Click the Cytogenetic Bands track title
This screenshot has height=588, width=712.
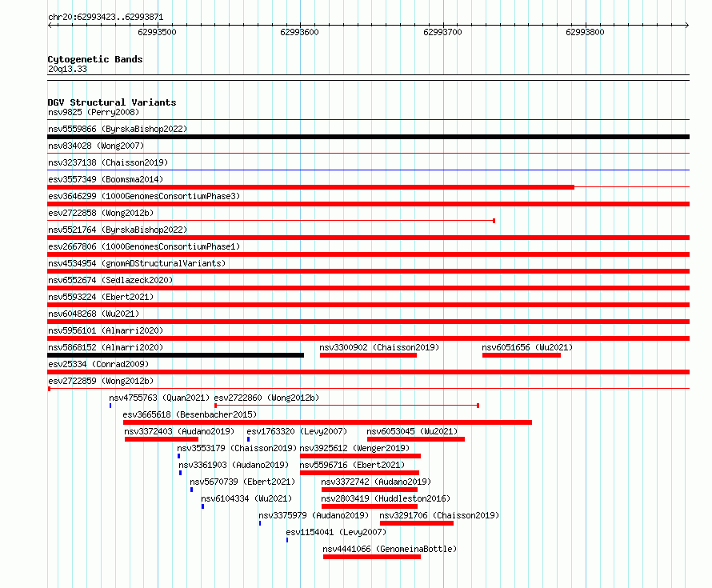tap(95, 59)
